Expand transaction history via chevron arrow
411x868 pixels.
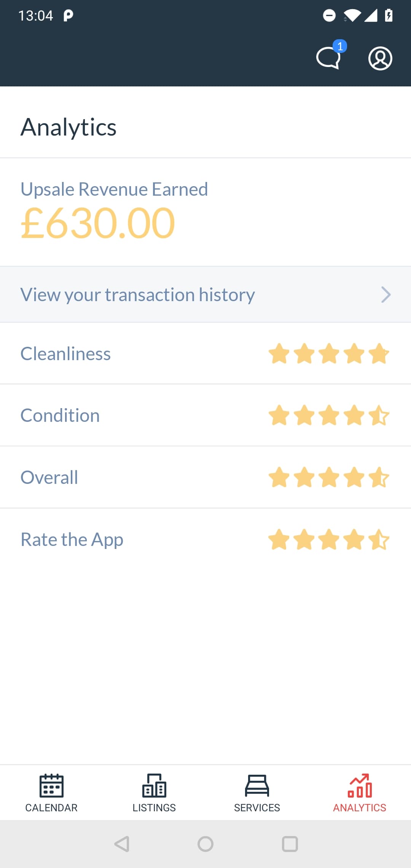click(x=386, y=295)
